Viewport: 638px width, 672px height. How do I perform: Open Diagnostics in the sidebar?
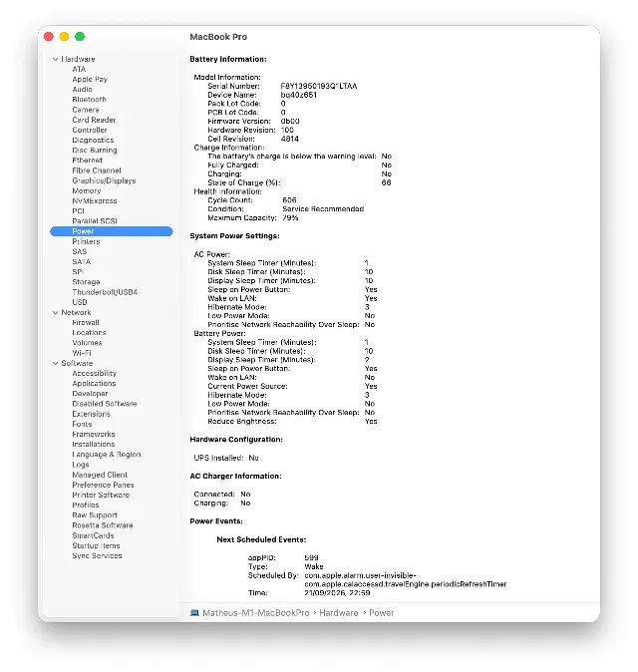click(93, 141)
